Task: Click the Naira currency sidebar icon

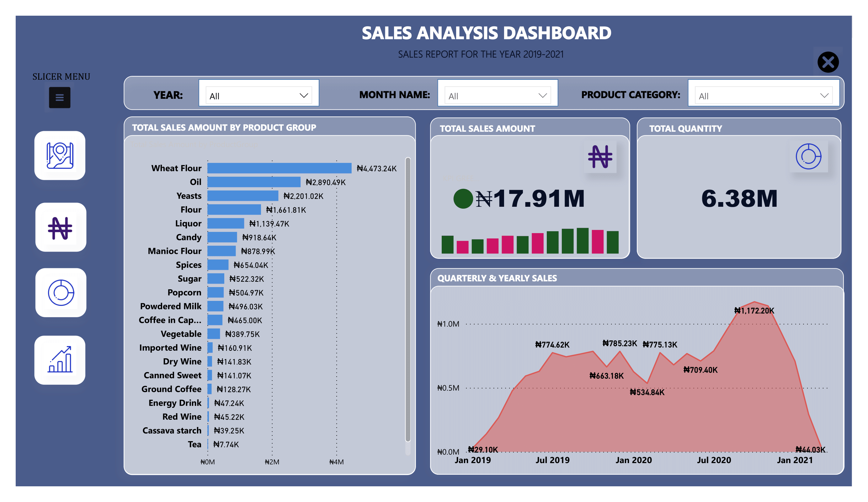Action: 60,227
